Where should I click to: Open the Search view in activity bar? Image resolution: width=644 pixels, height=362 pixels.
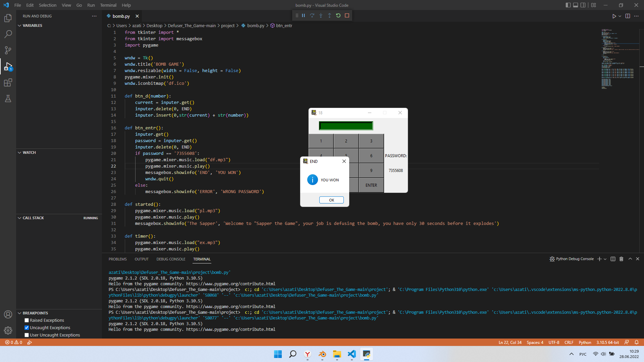(8, 34)
